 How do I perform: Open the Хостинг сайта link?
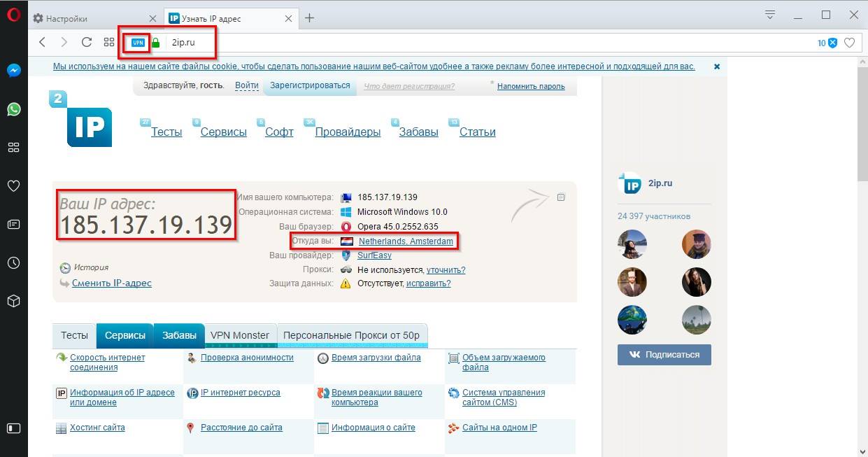click(97, 428)
